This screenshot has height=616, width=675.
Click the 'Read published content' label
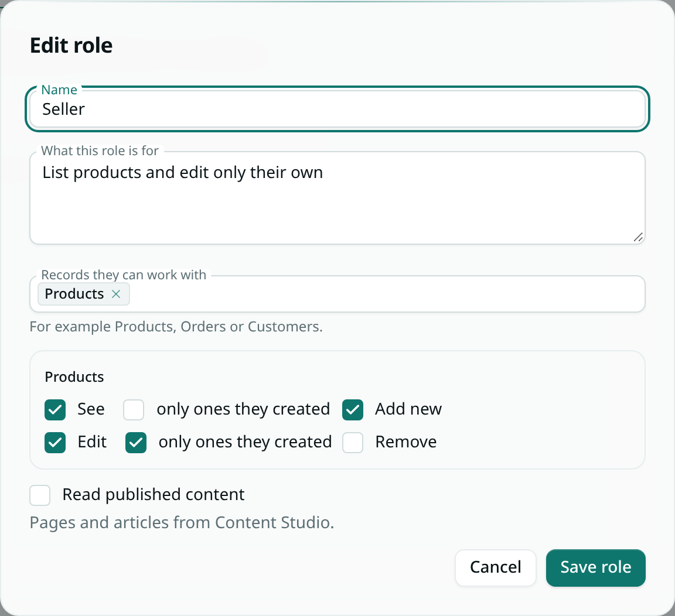pyautogui.click(x=154, y=495)
